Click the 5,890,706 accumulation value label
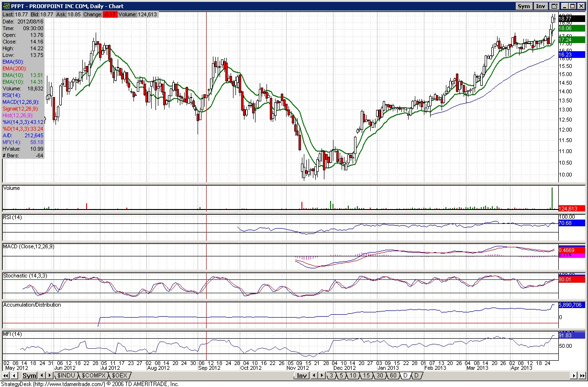Image resolution: width=588 pixels, height=387 pixels. pos(571,305)
